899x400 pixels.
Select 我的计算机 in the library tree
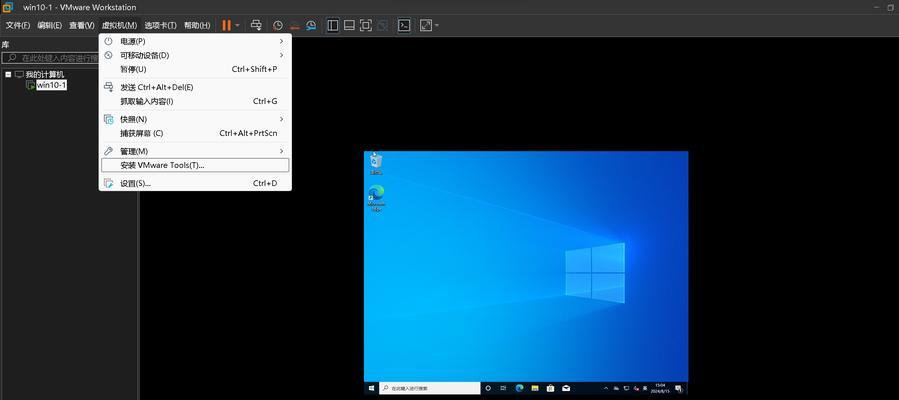(45, 74)
